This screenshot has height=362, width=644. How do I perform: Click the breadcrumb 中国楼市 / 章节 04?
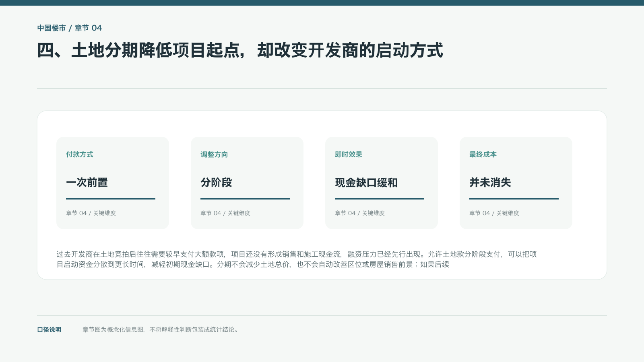tap(70, 28)
